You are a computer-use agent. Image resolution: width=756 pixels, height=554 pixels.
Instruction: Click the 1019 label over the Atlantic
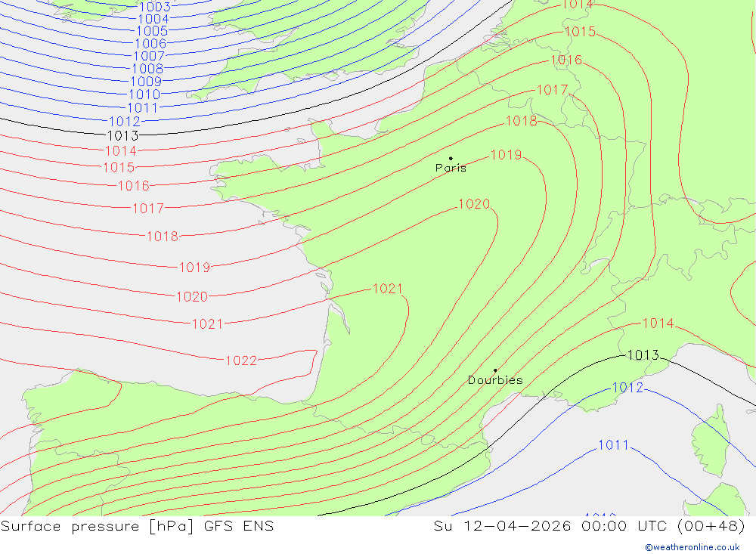[x=195, y=267]
